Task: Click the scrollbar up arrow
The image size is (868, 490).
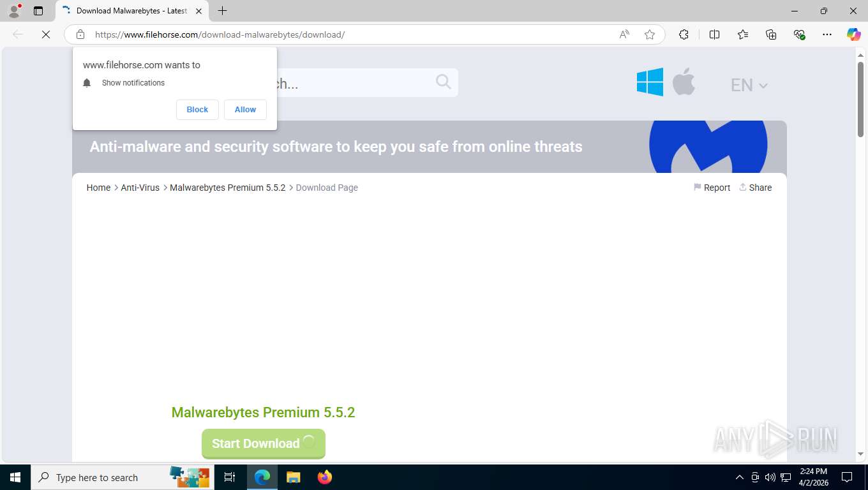Action: point(860,54)
